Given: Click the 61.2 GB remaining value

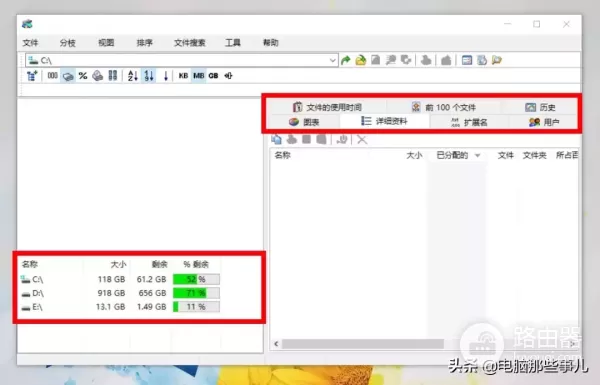Looking at the screenshot, I should [x=152, y=279].
